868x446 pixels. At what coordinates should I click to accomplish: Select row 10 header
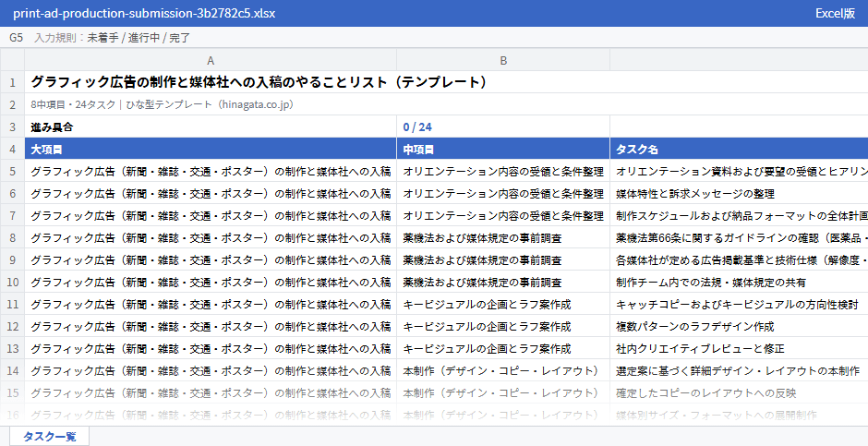pos(12,282)
